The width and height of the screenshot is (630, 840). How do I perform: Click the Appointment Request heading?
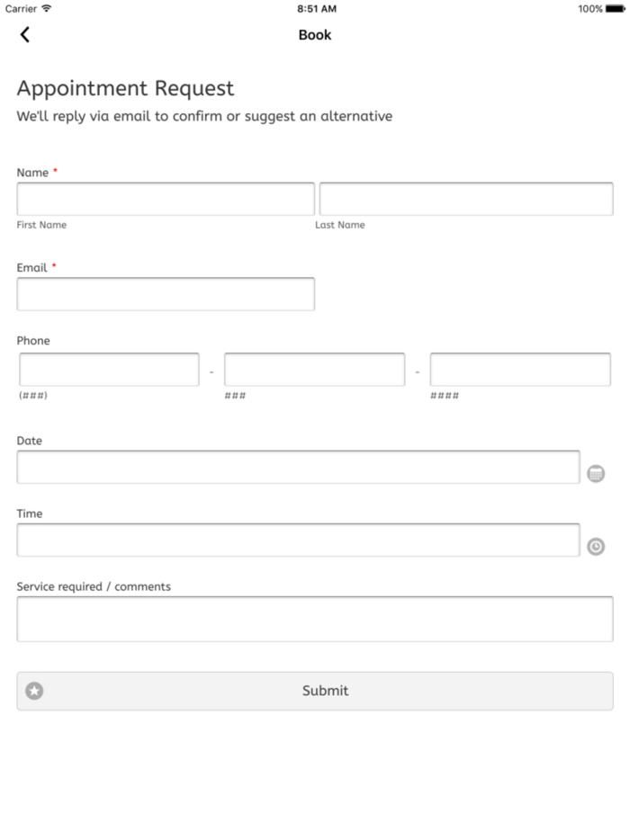(125, 88)
